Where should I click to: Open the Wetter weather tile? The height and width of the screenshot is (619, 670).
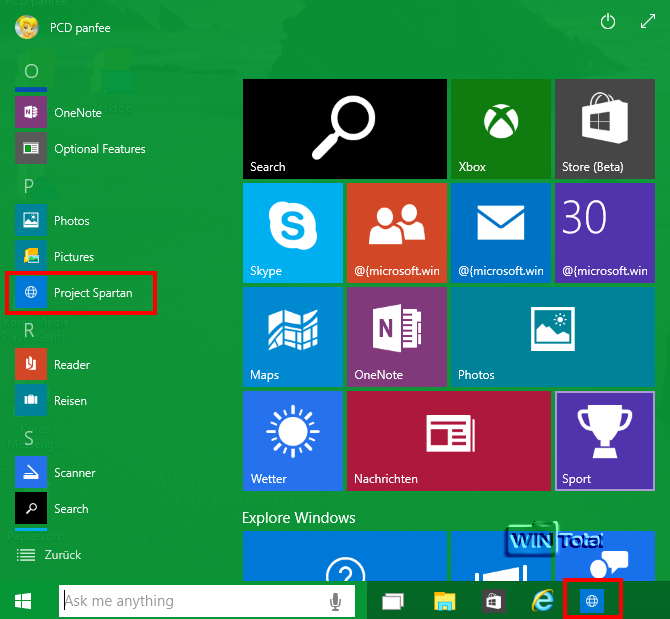click(292, 439)
